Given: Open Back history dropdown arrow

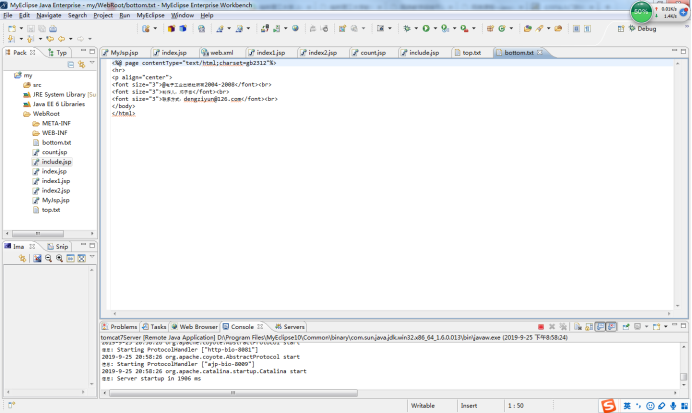Looking at the screenshot, I should tap(71, 39).
